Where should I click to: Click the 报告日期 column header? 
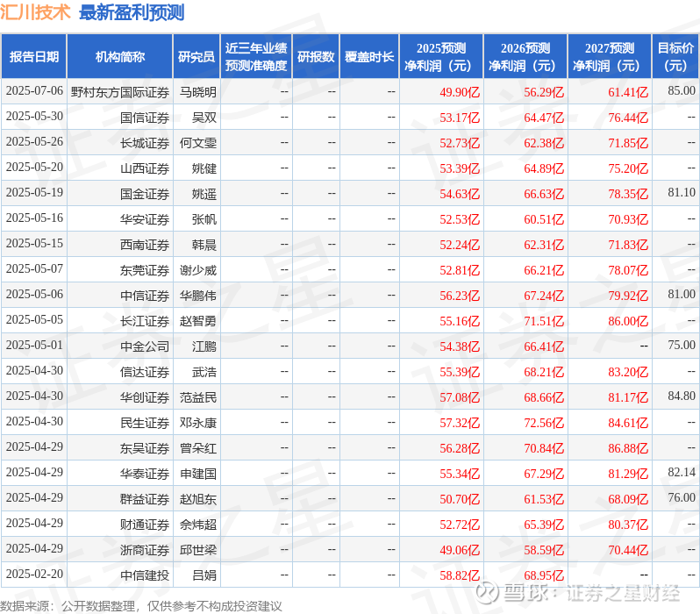pos(34,57)
